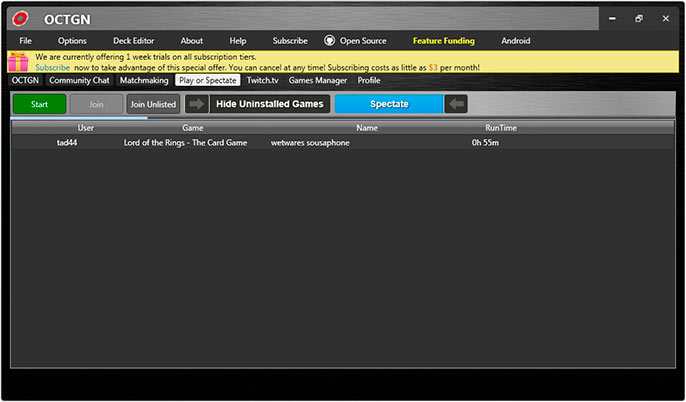Screen dimensions: 686x402
Task: Open the Open Source menu item
Action: 363,41
